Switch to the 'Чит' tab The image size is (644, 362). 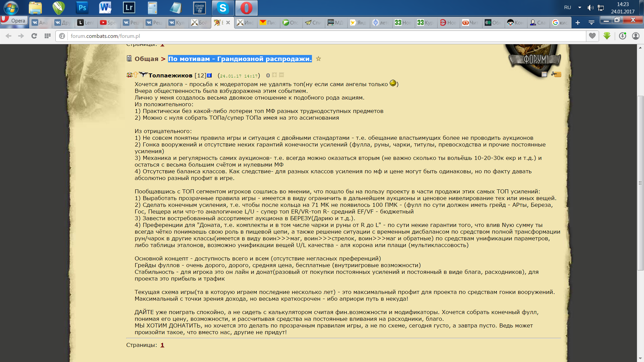(x=471, y=22)
